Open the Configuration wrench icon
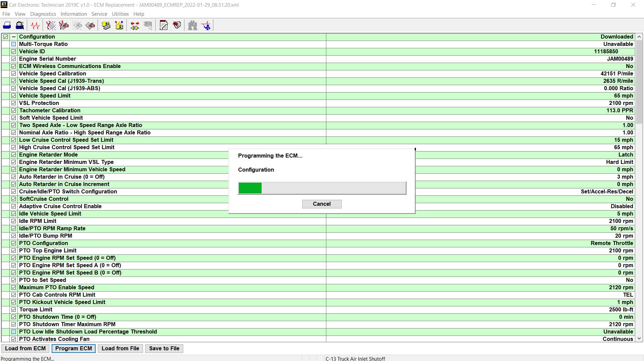644x361 pixels. click(x=163, y=25)
